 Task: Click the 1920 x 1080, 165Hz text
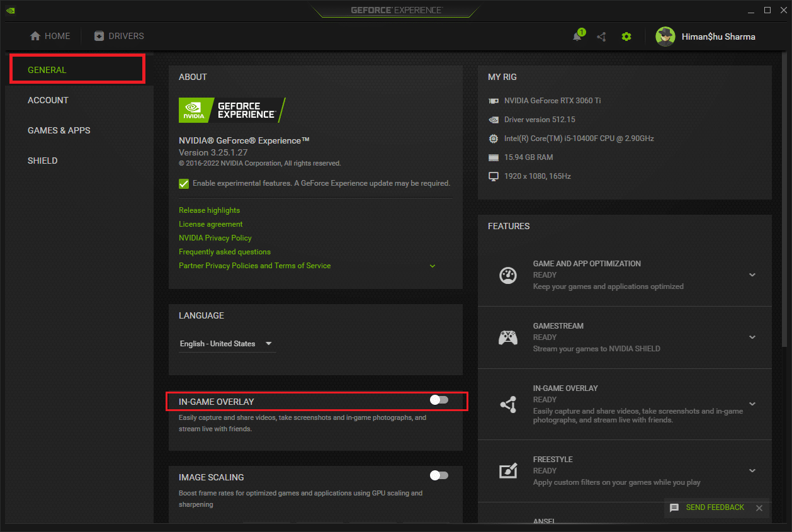(538, 176)
